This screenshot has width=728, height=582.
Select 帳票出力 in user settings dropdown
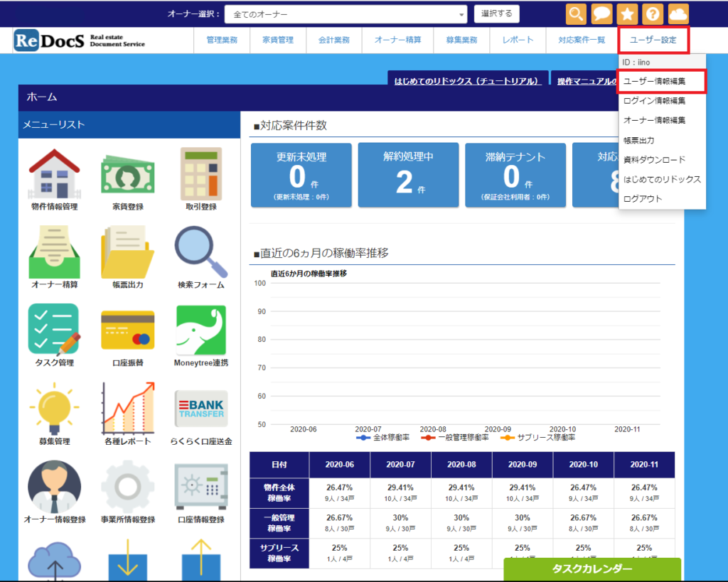(x=662, y=140)
